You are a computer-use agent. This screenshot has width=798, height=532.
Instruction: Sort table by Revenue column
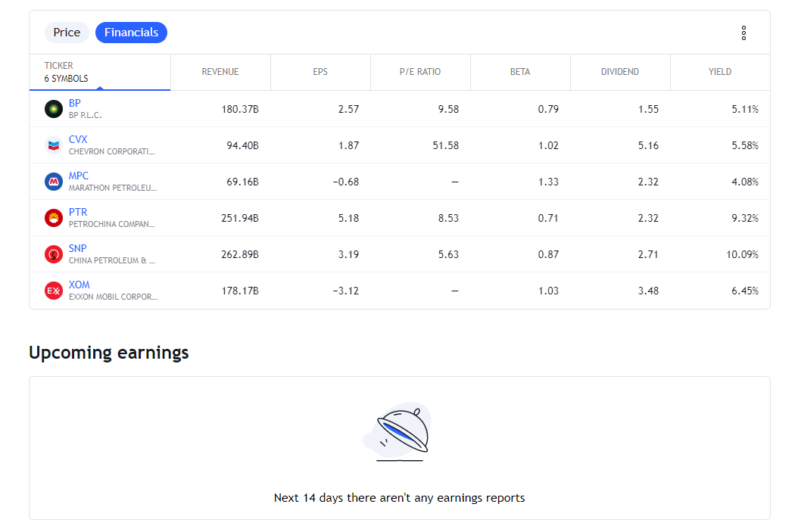click(x=220, y=72)
